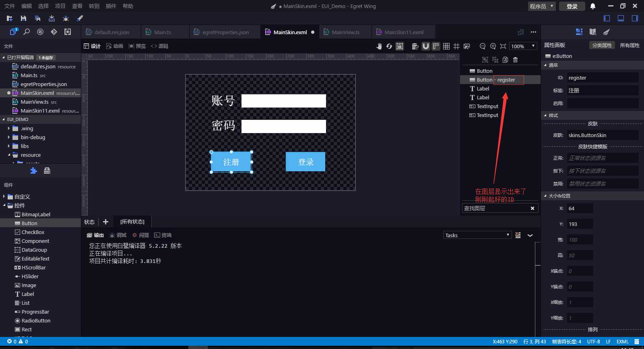Expand the .wing folder
Image resolution: width=644 pixels, height=349 pixels.
(x=9, y=128)
